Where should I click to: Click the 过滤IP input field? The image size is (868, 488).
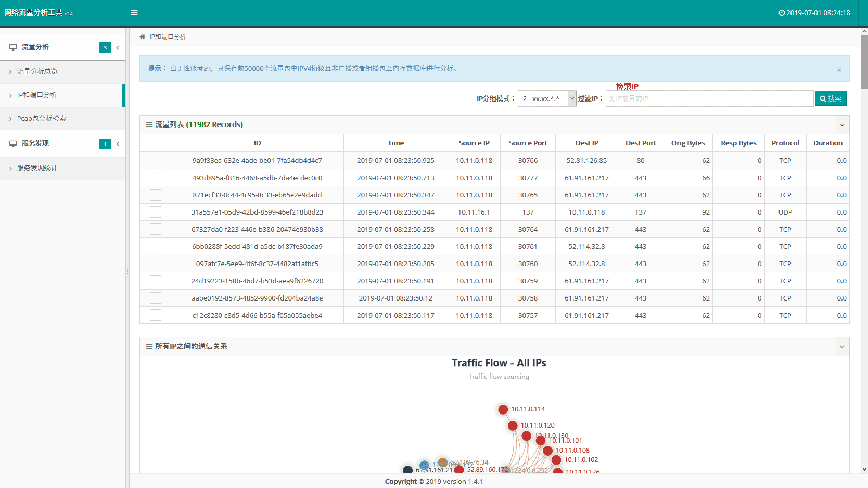(x=709, y=98)
